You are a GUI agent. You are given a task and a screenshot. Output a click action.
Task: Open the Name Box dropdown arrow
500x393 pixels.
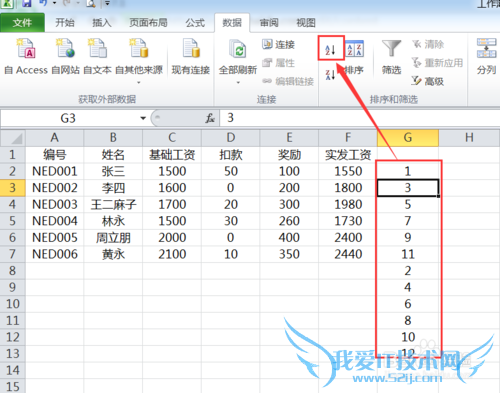coord(143,118)
